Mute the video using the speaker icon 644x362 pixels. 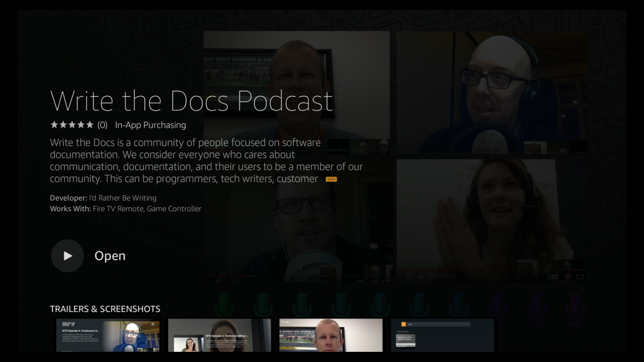coord(420,277)
